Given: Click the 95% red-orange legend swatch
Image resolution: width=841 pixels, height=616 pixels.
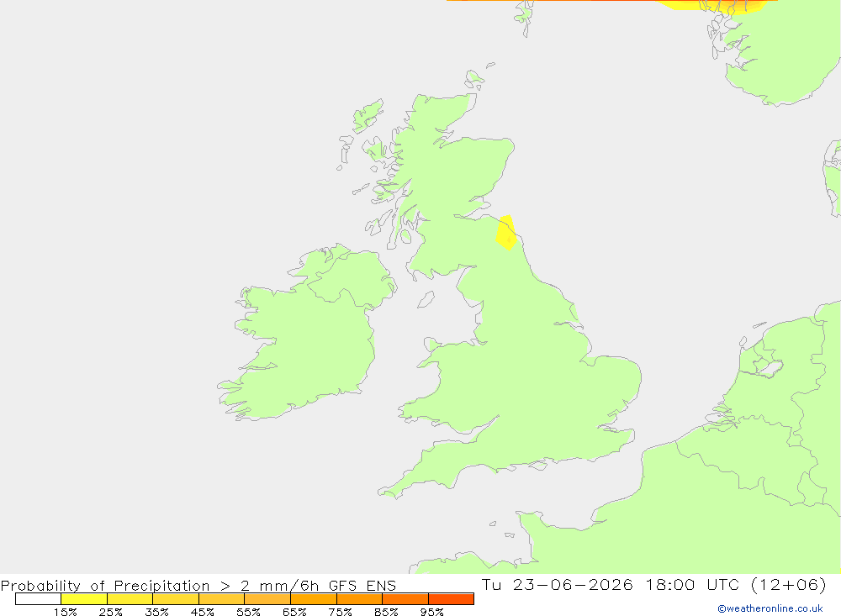Looking at the screenshot, I should [x=451, y=599].
